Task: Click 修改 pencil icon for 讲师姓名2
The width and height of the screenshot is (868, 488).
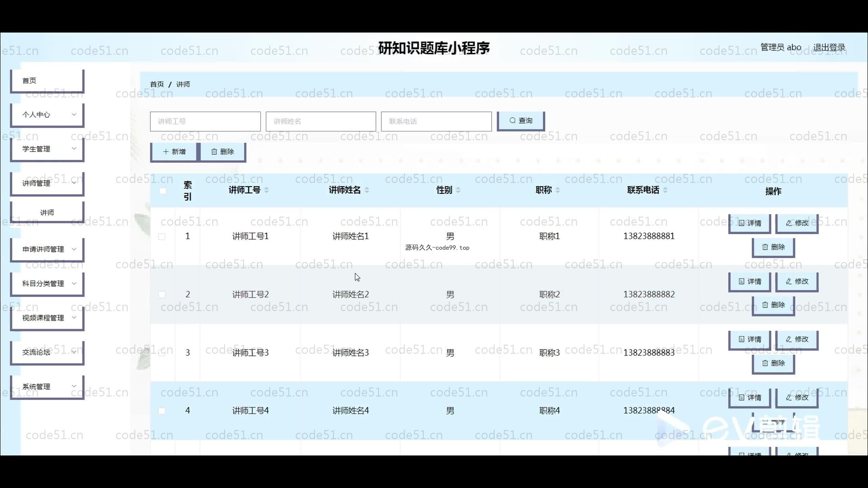Action: pos(789,281)
